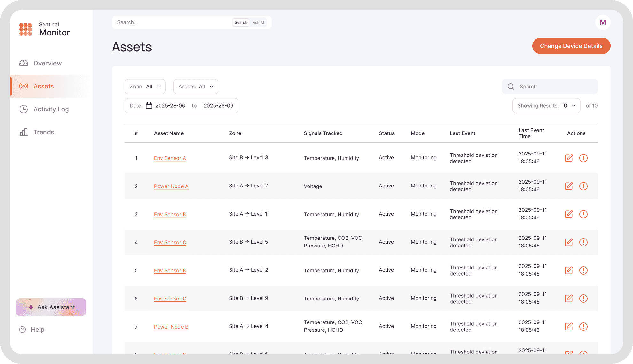
Task: Click edit icon on row 6 Env Sensor C
Action: click(569, 299)
